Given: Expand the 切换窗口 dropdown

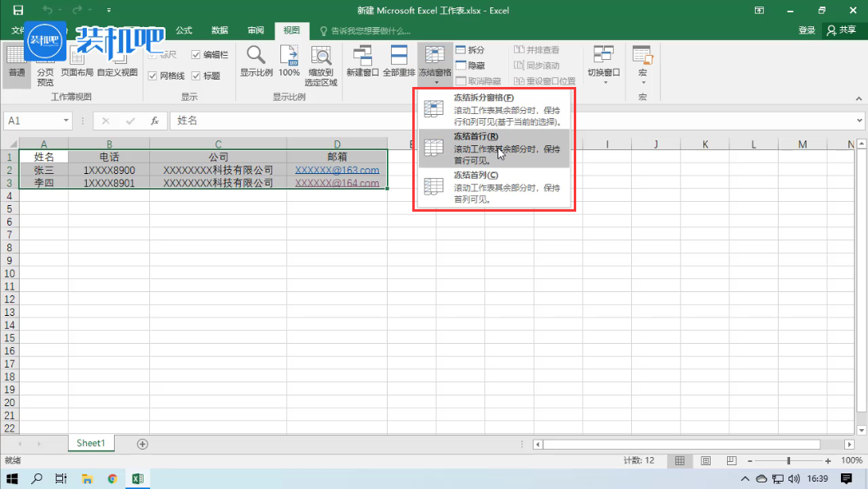Looking at the screenshot, I should tap(605, 64).
